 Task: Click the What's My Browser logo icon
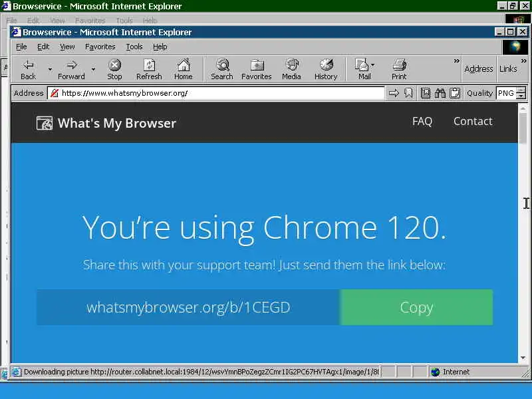click(45, 123)
